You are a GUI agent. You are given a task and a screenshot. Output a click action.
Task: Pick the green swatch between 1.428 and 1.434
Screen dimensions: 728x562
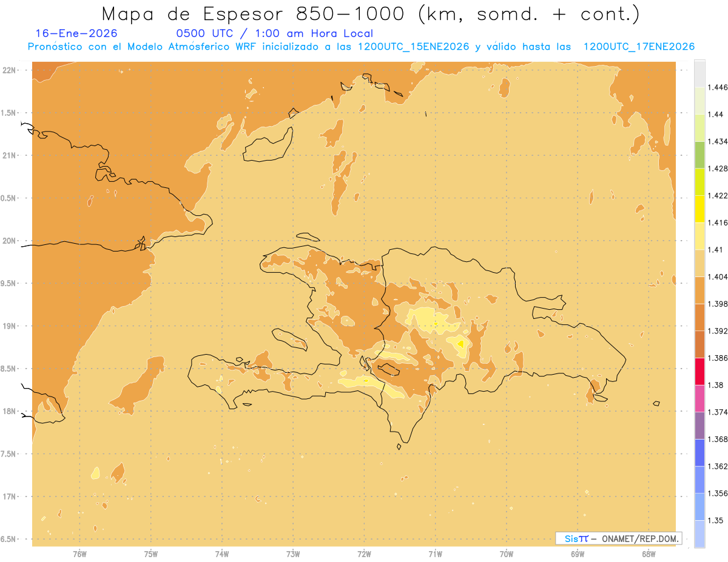click(699, 155)
